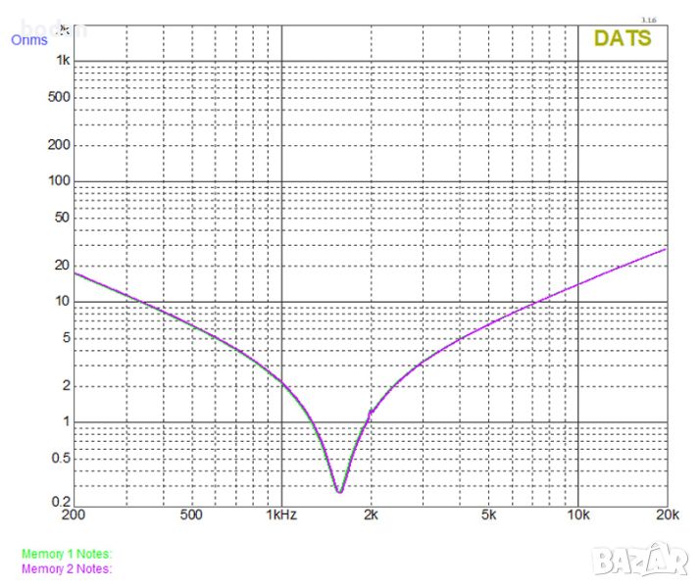The image size is (700, 588).
Task: Click the 3.1.6 version number text
Action: coord(647,20)
